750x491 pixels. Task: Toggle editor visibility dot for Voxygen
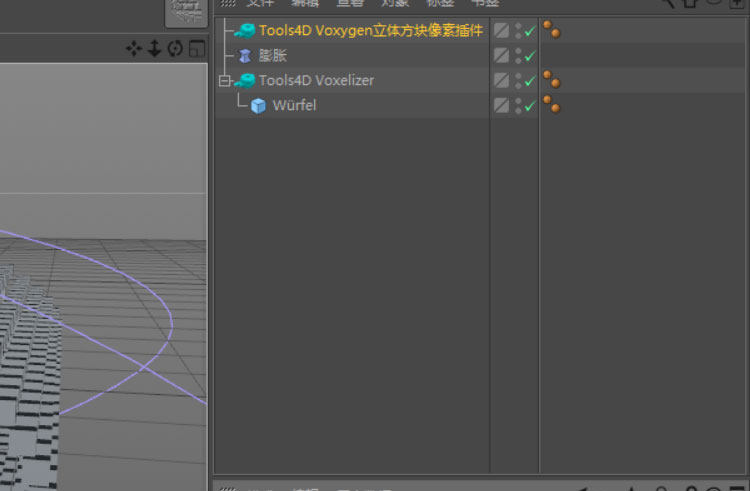click(x=518, y=26)
